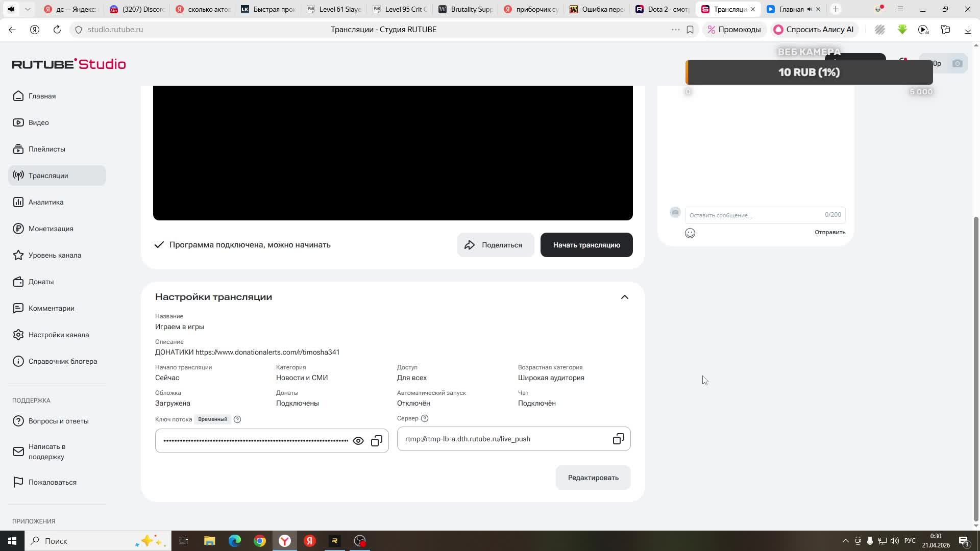Click 10 RUB donation progress bar

809,72
